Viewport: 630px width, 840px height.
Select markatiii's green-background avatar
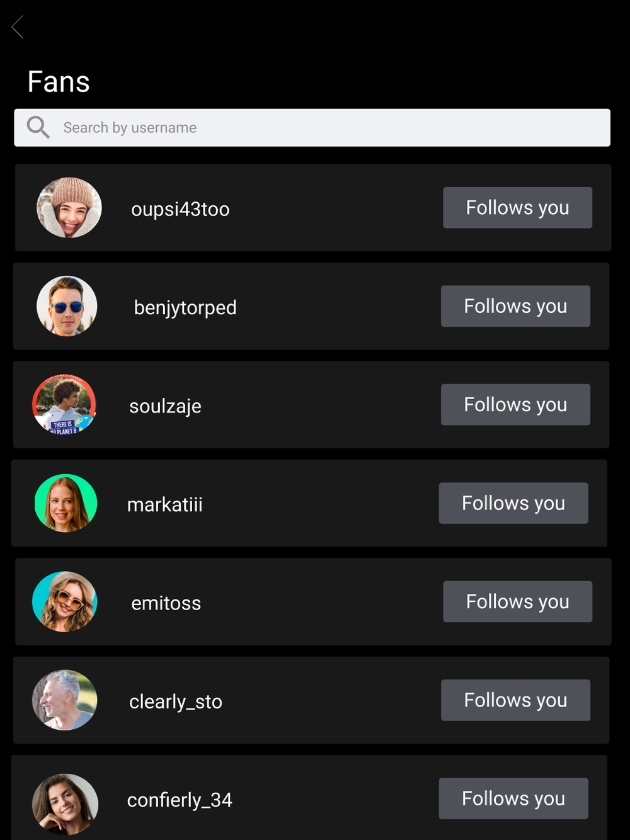[x=66, y=503]
